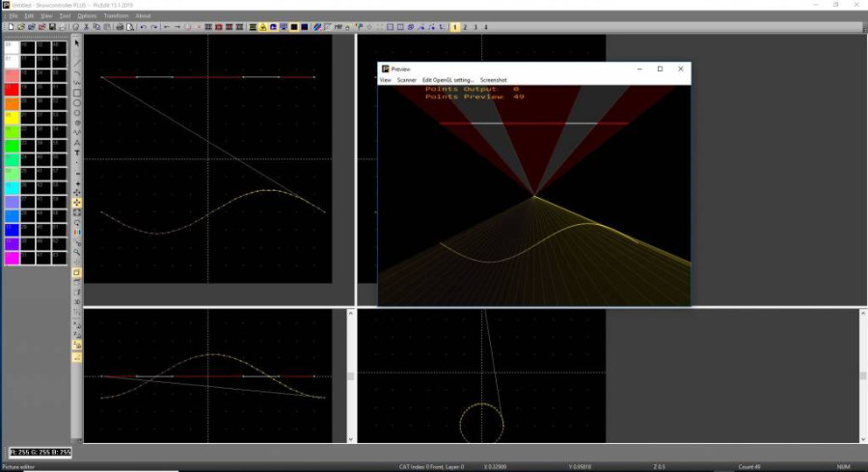Pick the red color swatch
This screenshot has width=868, height=472.
pos(12,90)
